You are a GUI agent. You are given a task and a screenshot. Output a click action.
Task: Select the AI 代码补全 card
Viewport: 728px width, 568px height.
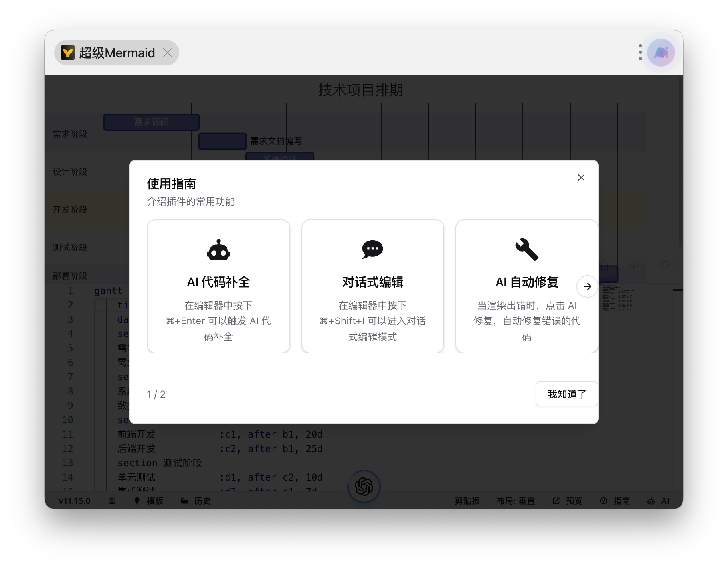coord(218,286)
